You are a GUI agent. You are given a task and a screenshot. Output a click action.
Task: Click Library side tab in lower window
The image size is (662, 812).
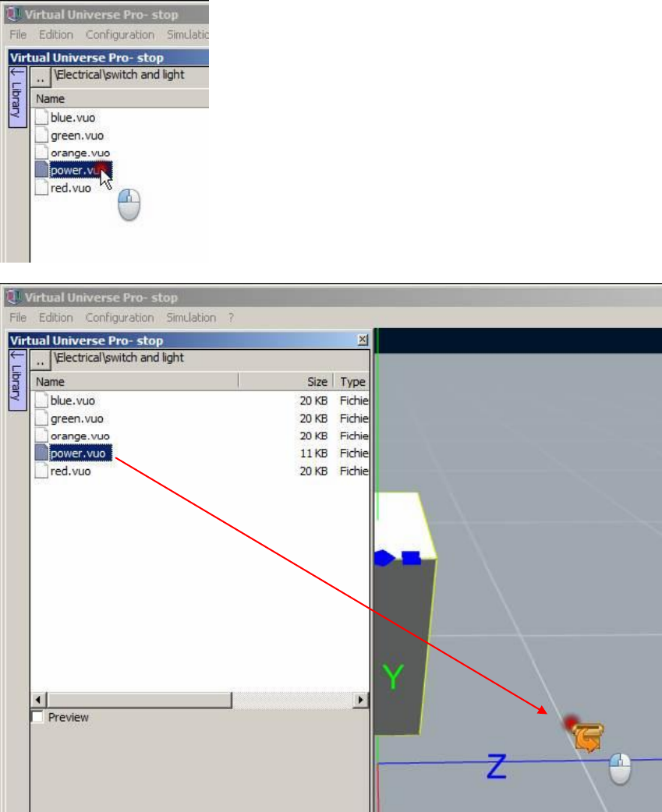click(18, 380)
